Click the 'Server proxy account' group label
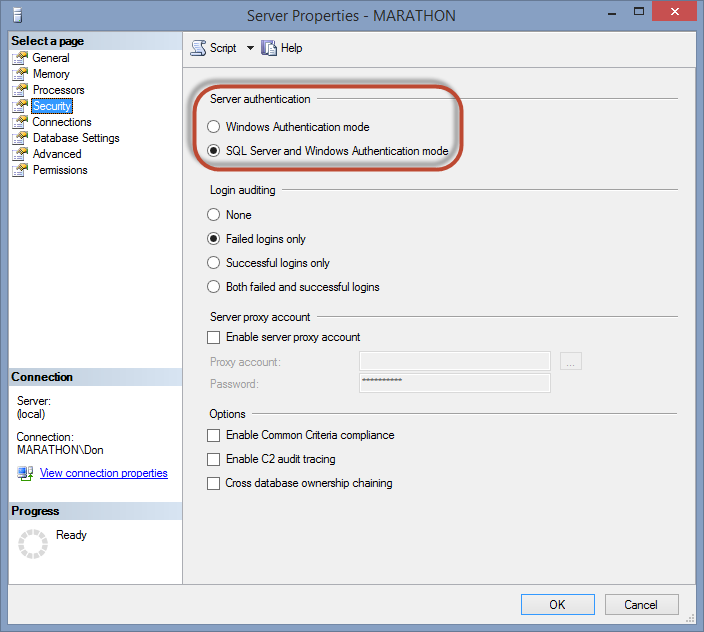The width and height of the screenshot is (704, 632). click(x=260, y=317)
